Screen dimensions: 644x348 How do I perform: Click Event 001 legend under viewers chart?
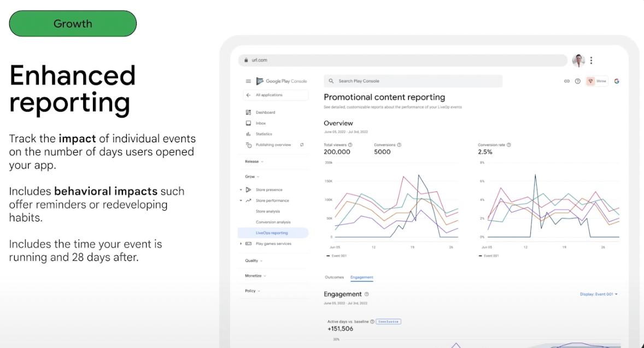(336, 256)
